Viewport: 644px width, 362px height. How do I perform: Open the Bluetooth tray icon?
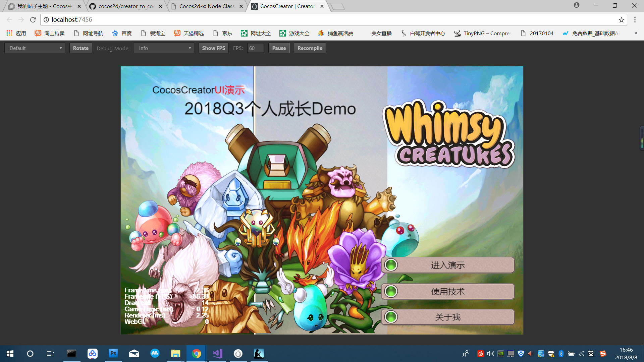pyautogui.click(x=561, y=353)
